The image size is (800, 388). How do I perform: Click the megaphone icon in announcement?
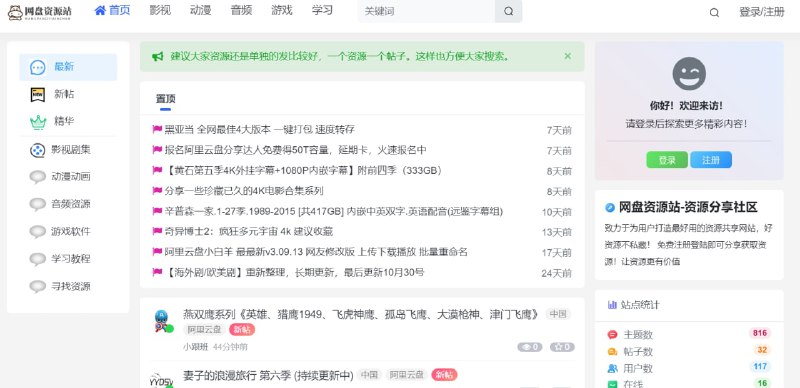(x=158, y=56)
